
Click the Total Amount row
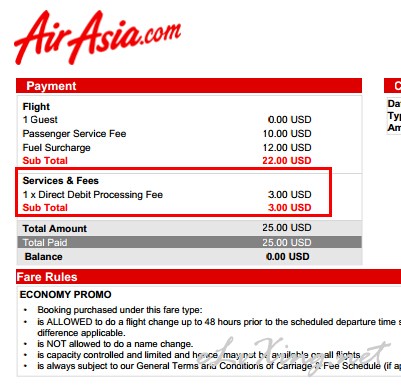(189, 228)
